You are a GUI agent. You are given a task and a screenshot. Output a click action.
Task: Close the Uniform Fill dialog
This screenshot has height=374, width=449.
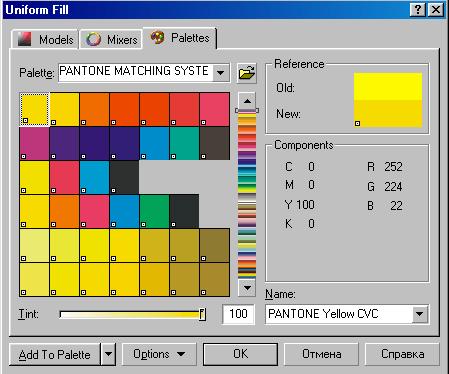click(435, 9)
